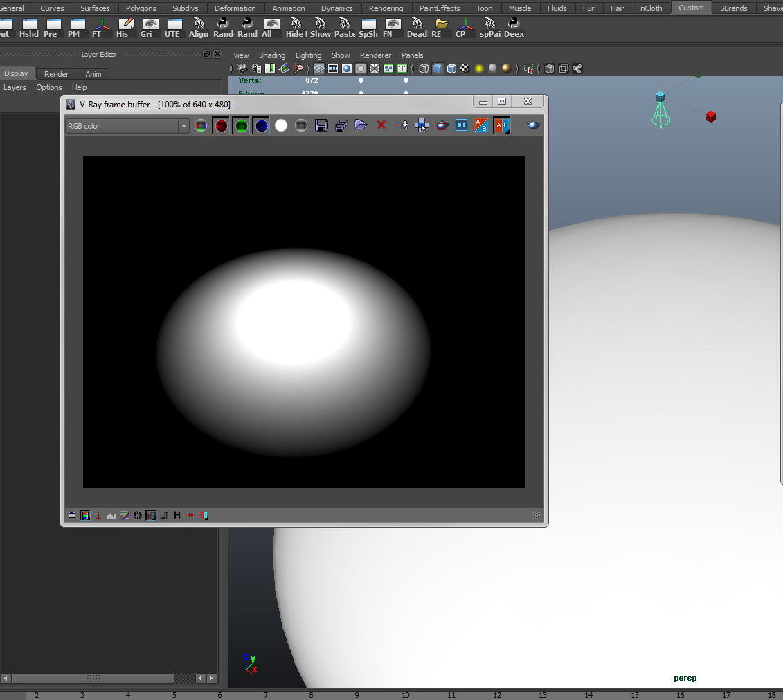783x700 pixels.
Task: Open the viewport Renderer menu
Action: tap(375, 55)
